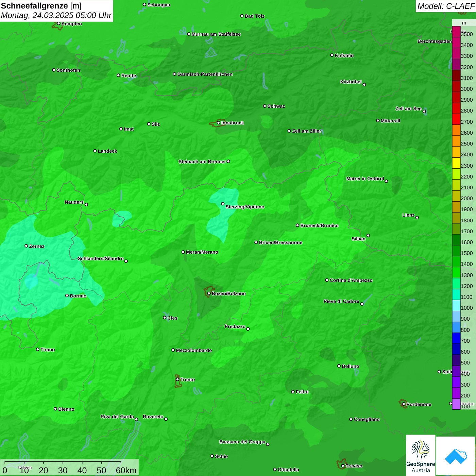Click the bright red legend swatch labeled 2700
476x476 pixels.
point(456,119)
